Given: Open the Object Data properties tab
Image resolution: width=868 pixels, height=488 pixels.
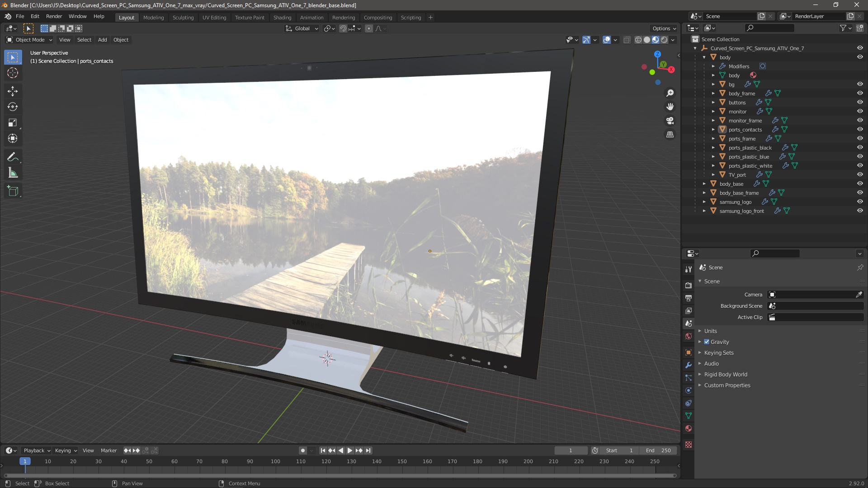Looking at the screenshot, I should point(689,416).
